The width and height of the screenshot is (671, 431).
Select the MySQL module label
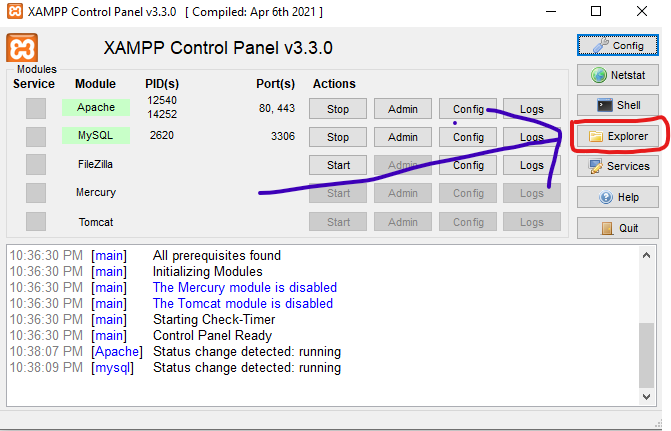[x=96, y=136]
